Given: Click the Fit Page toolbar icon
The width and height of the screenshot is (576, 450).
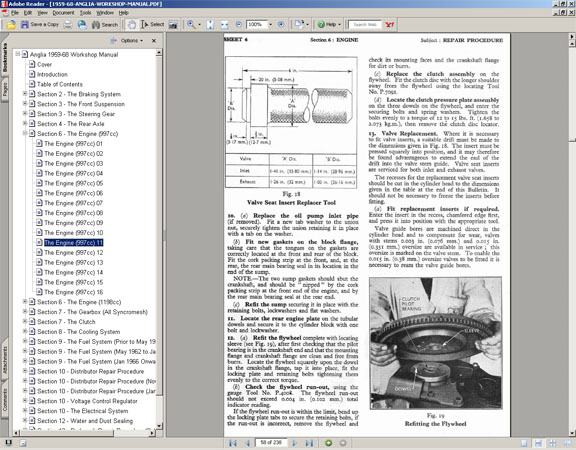Looking at the screenshot, I should pos(210,25).
